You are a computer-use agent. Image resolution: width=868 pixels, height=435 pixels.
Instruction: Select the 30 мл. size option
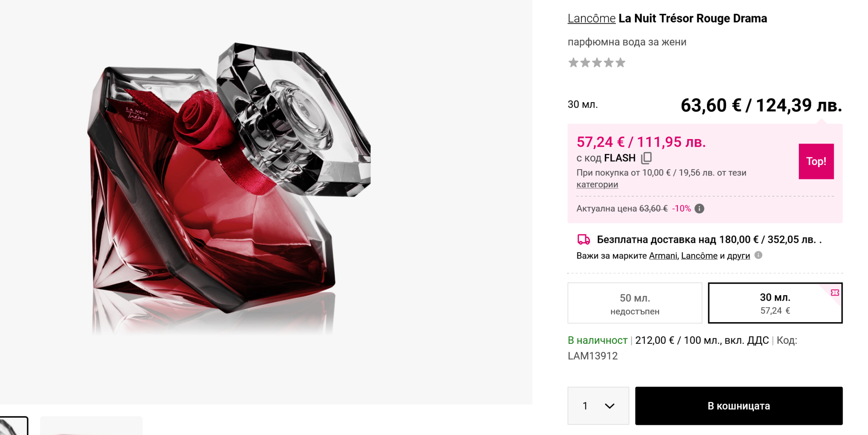(775, 303)
